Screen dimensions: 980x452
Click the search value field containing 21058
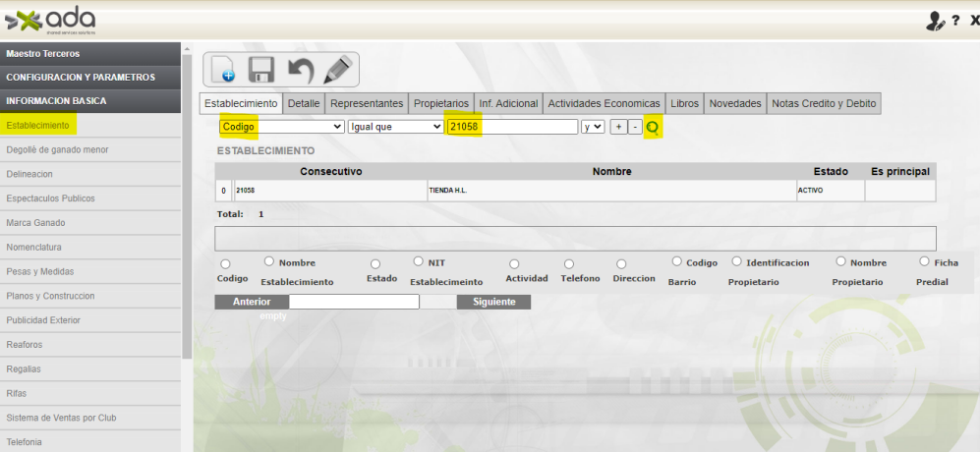(511, 127)
